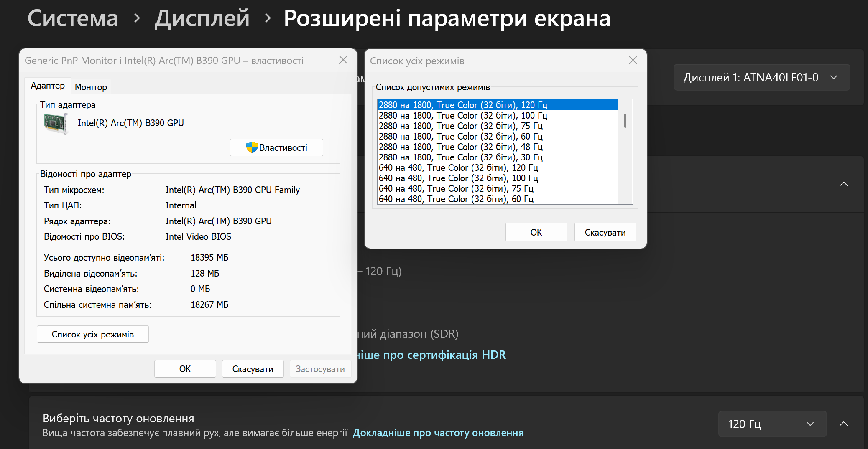Select 2880 на 1800, 100 Гц mode
Image resolution: width=868 pixels, height=449 pixels.
click(x=462, y=116)
